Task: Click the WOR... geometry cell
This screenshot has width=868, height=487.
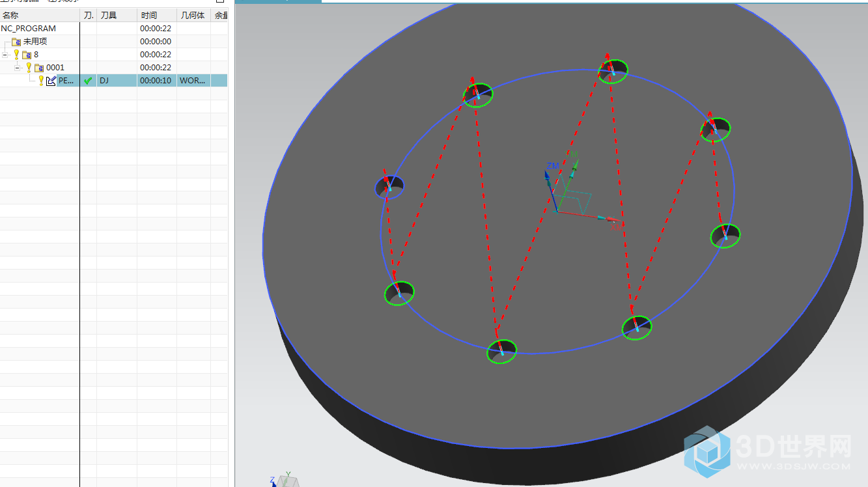Action: coord(193,81)
